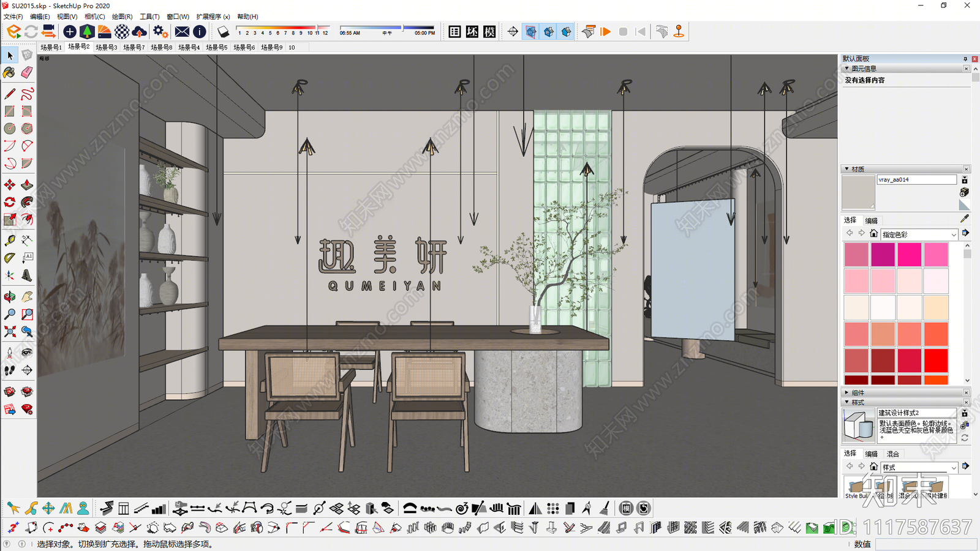The width and height of the screenshot is (980, 551).
Task: Open the 样式 library dropdown
Action: tap(919, 467)
